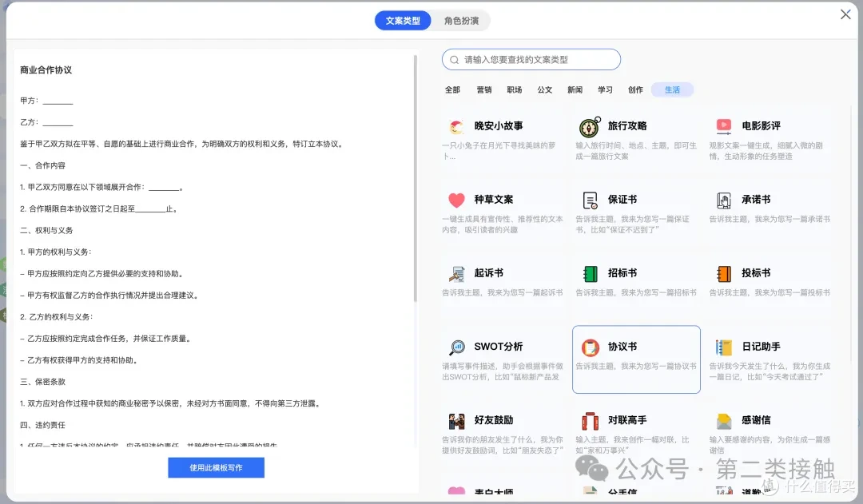Click the 甲方 blank line
The height and width of the screenshot is (504, 863).
click(58, 101)
